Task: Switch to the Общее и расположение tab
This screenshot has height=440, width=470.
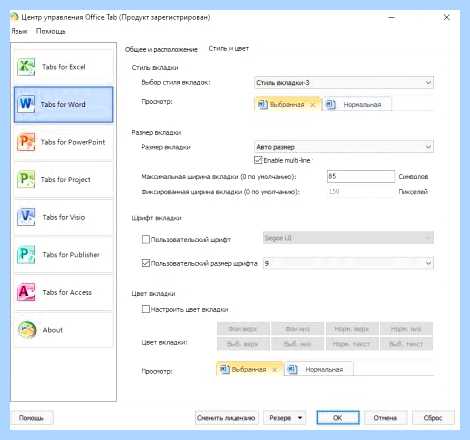Action: tap(161, 49)
